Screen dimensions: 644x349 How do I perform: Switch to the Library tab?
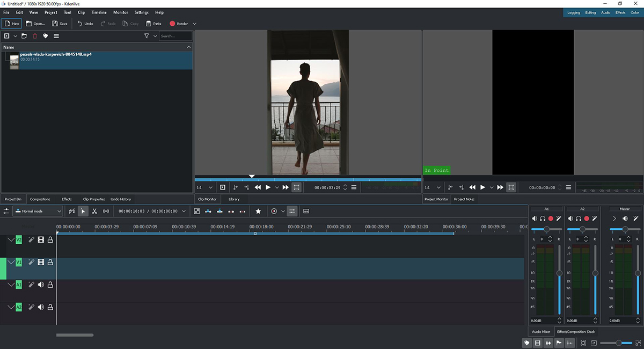(234, 199)
